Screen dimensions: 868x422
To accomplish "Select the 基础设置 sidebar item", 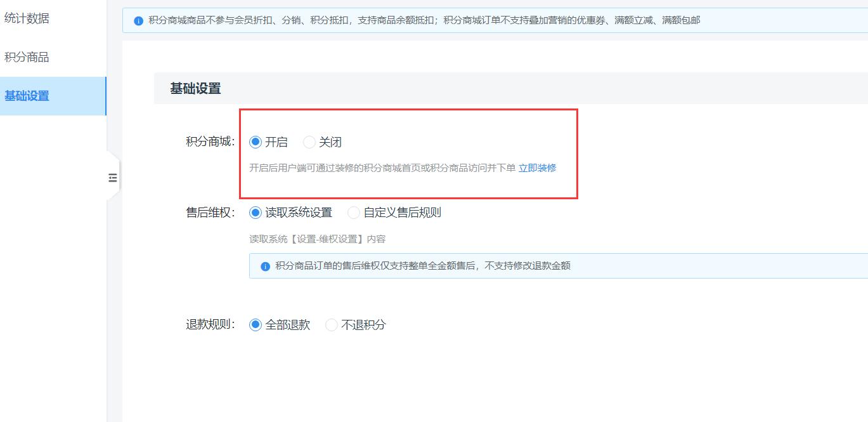I will (x=27, y=96).
